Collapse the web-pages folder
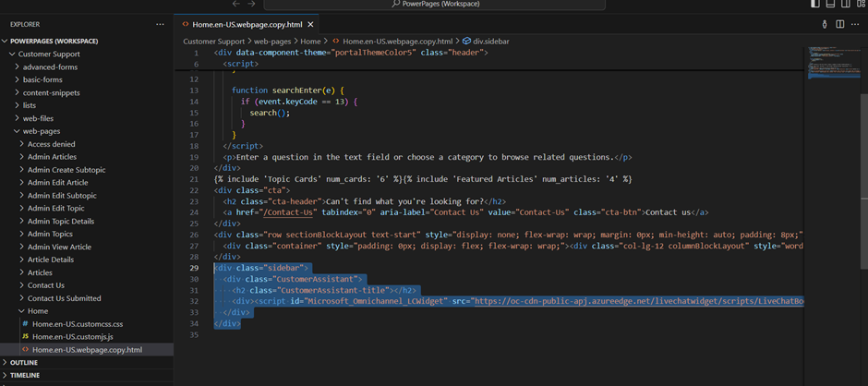Viewport: 868px width, 386px height. (x=41, y=131)
